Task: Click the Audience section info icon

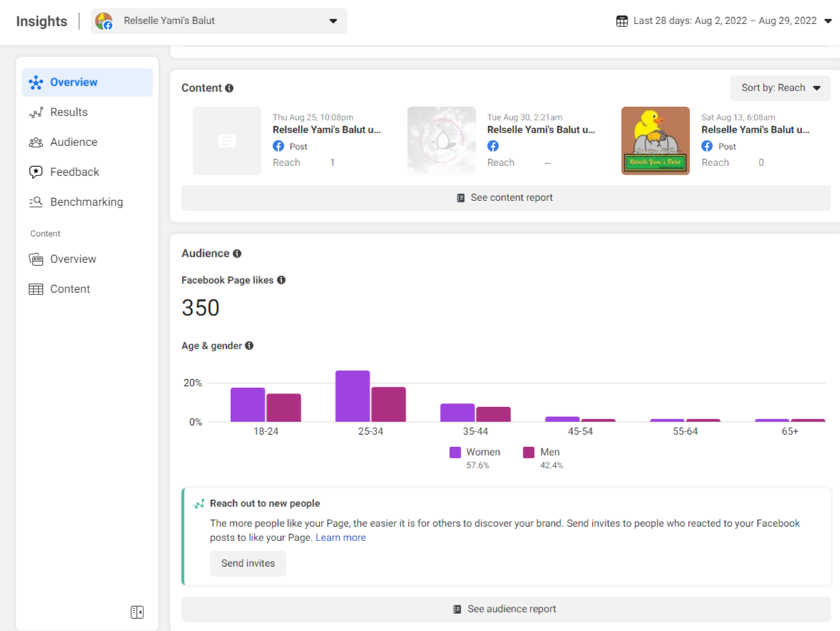Action: coord(237,254)
